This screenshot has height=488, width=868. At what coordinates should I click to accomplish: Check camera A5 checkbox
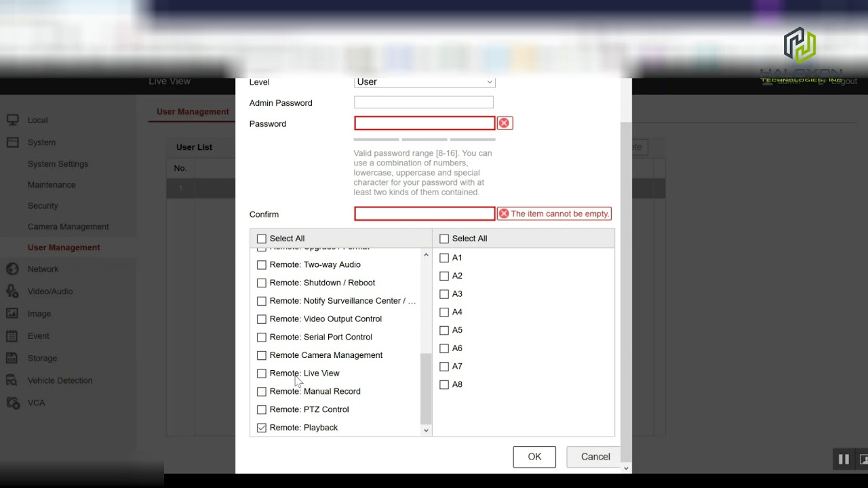pos(444,330)
